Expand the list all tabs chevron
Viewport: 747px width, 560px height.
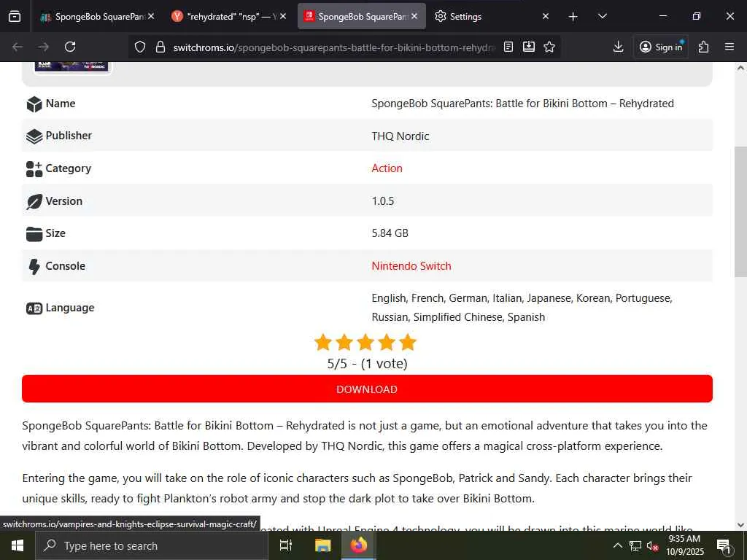pos(602,16)
